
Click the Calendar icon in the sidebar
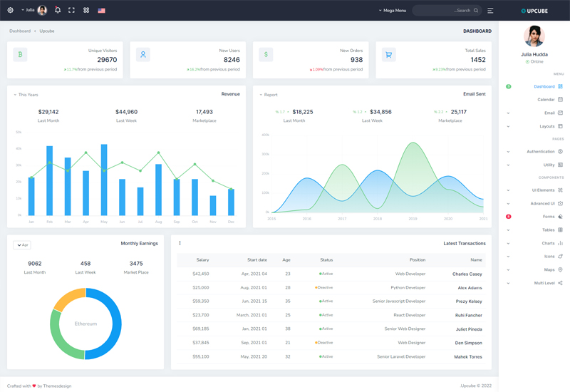(x=561, y=100)
